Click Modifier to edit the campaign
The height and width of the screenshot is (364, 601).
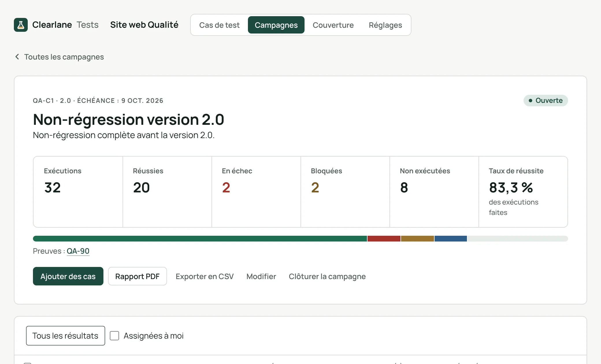pos(261,276)
